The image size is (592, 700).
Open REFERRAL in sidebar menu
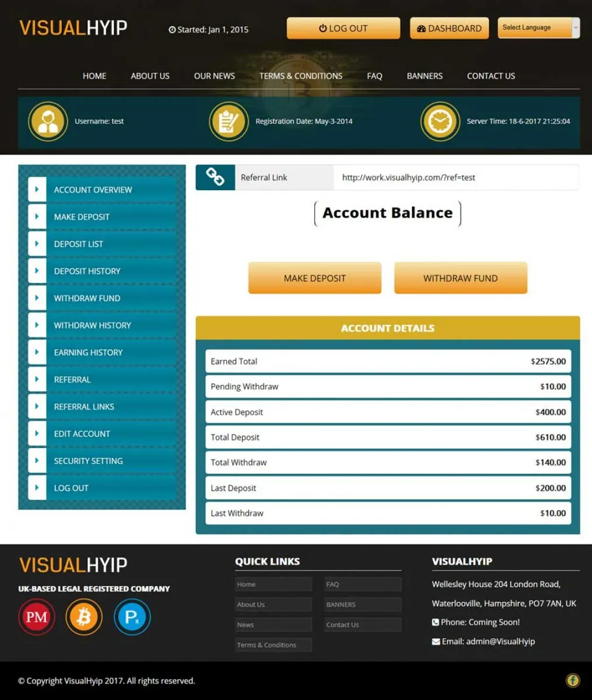102,379
